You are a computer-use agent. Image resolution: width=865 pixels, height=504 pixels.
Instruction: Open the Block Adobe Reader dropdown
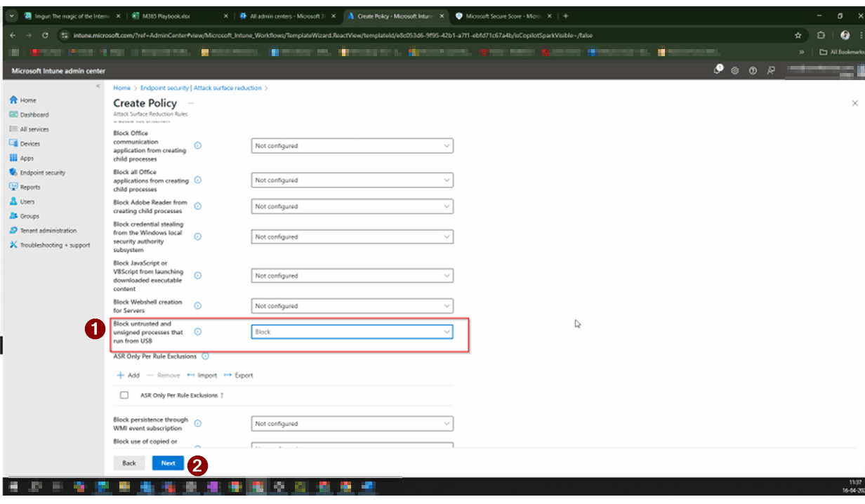coord(352,206)
